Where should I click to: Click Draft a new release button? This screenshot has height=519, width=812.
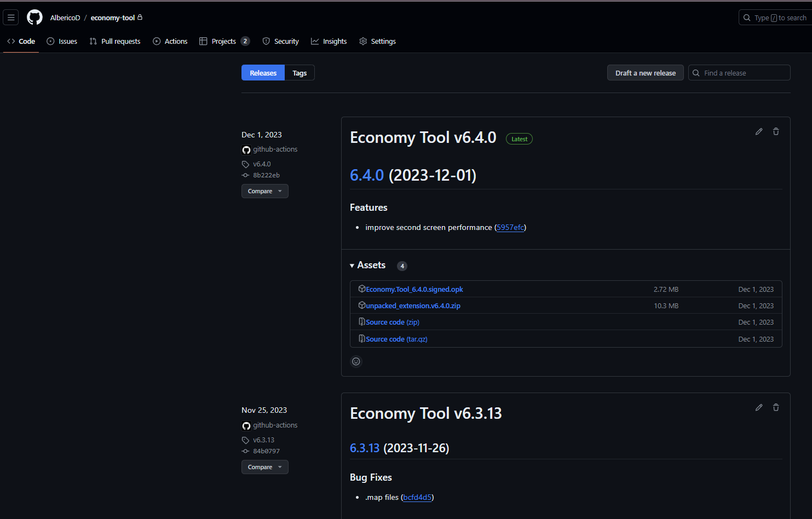point(646,73)
